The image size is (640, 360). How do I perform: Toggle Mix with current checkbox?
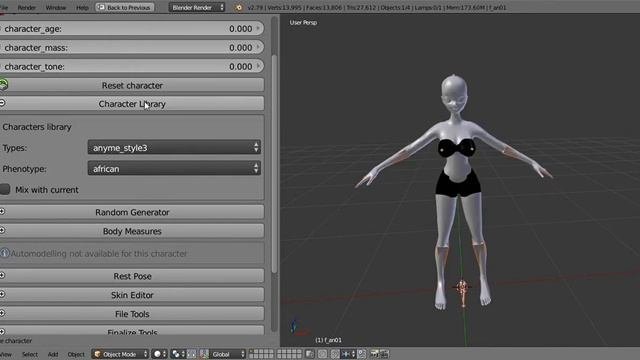tap(4, 189)
